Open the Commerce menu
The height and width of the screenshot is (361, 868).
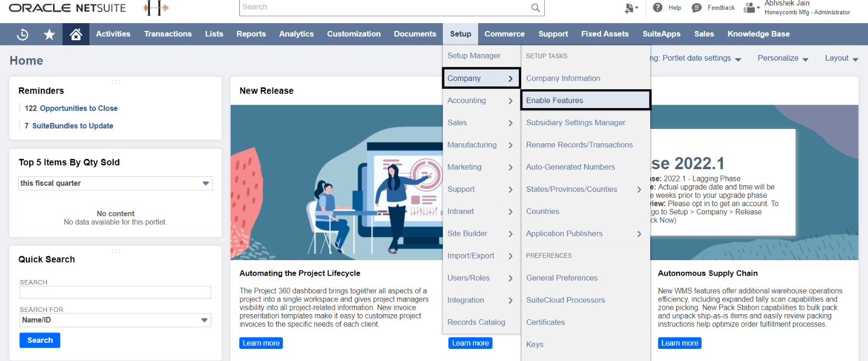505,34
